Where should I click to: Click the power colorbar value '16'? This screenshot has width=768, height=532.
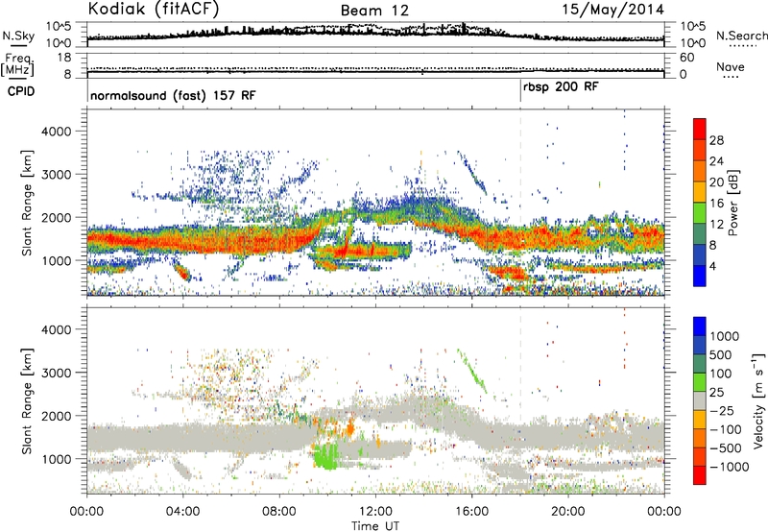click(x=716, y=203)
